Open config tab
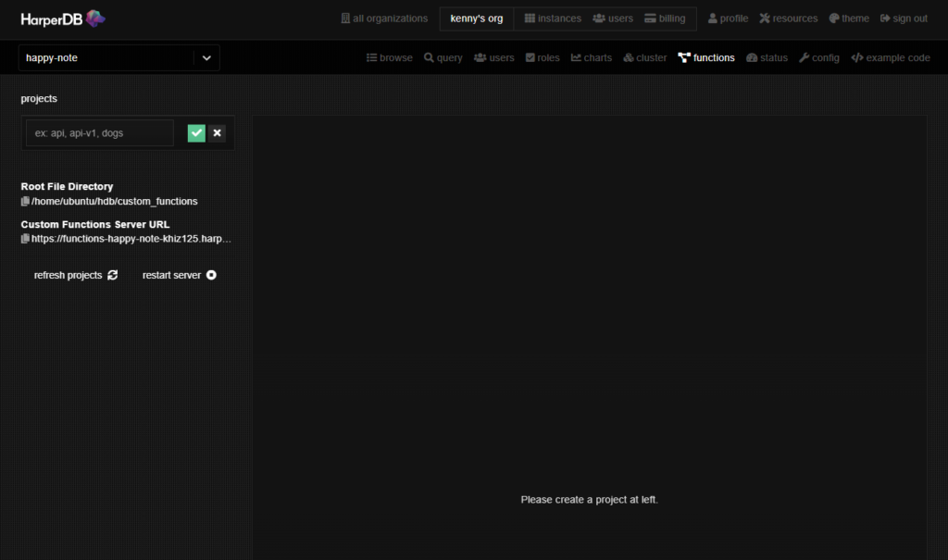The width and height of the screenshot is (948, 560). [819, 58]
